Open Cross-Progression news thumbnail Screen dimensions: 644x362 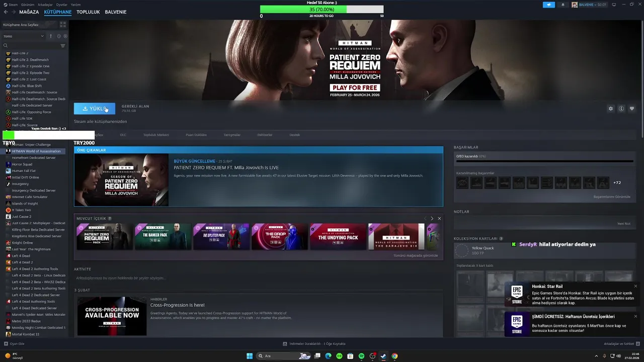tap(112, 316)
